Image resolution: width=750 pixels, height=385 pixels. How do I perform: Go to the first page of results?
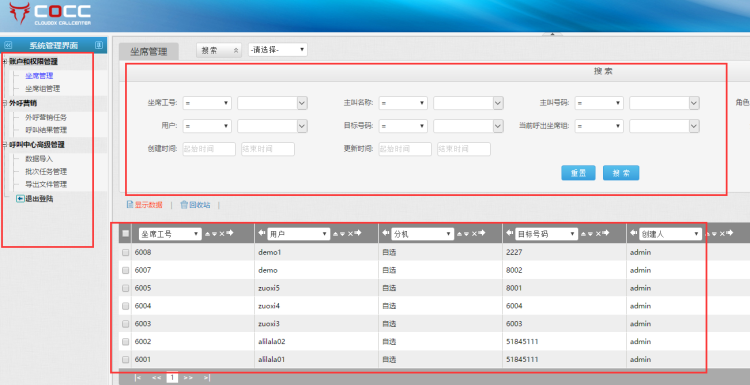pos(138,377)
